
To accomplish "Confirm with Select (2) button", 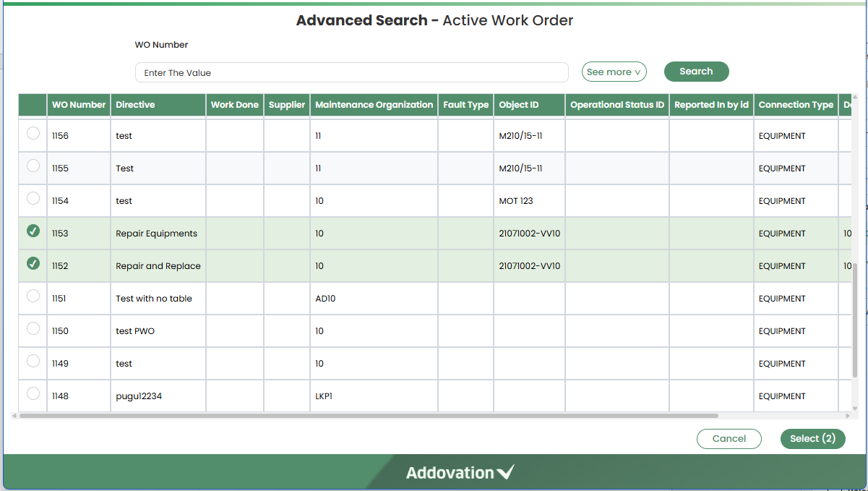I will (812, 439).
